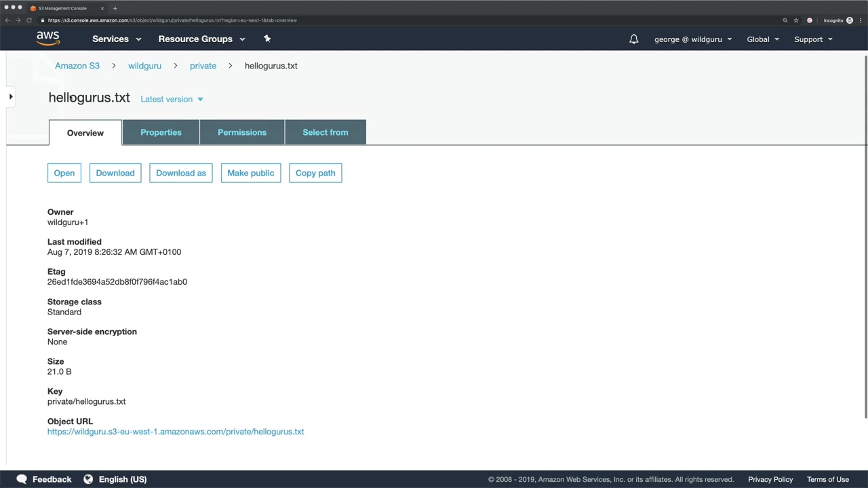Click the Open button
Screen dimensions: 868x488
coord(64,173)
